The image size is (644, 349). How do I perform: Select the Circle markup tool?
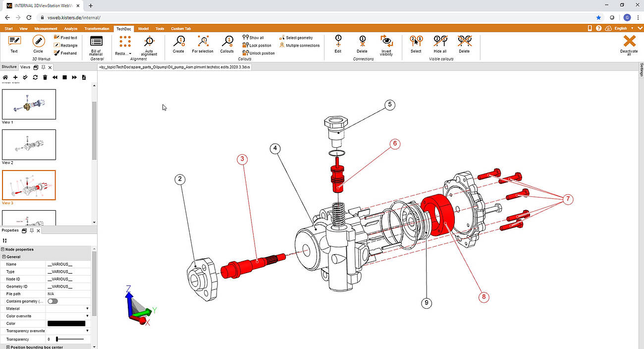coord(38,44)
